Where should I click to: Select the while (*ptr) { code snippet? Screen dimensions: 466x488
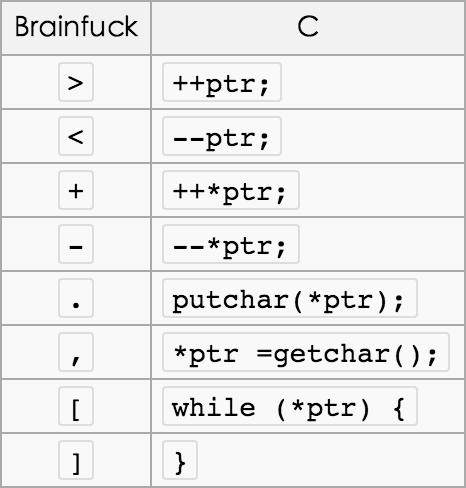tap(290, 406)
